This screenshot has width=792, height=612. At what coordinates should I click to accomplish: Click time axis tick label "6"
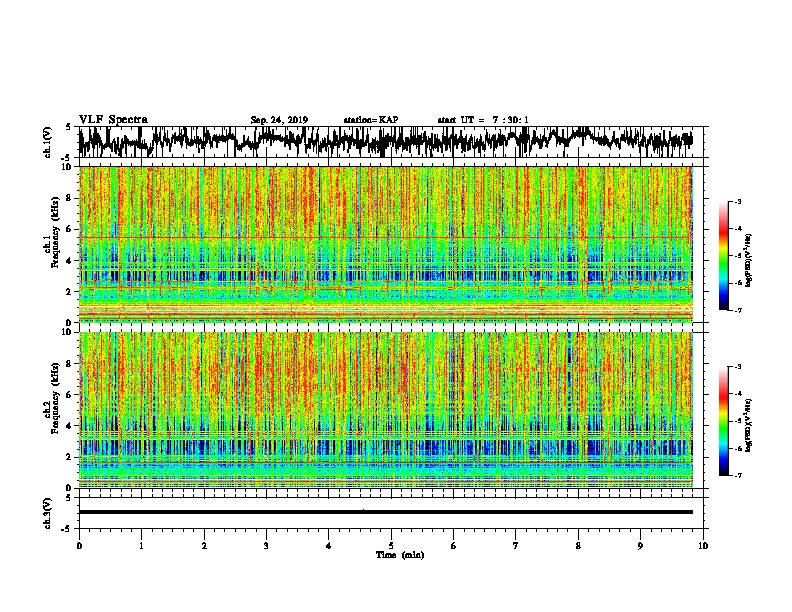[x=454, y=546]
